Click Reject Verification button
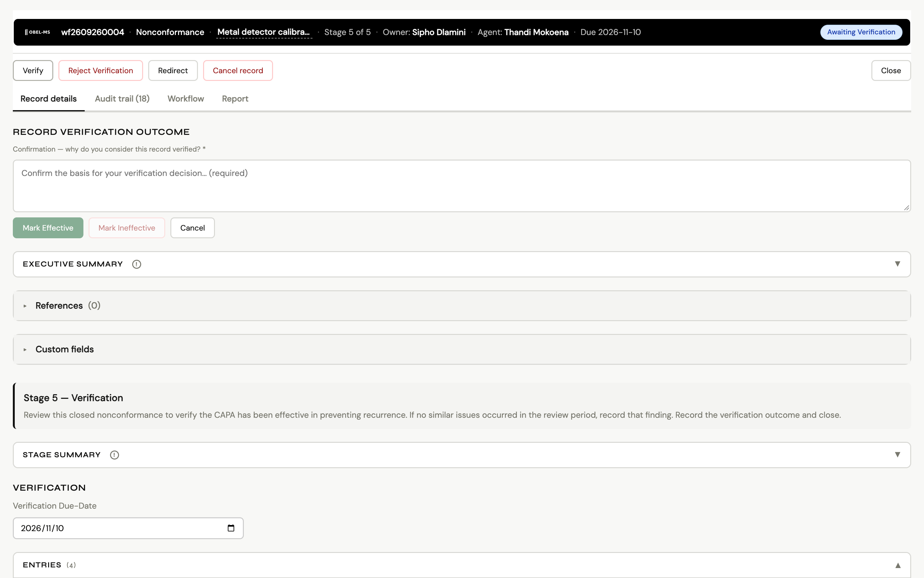Screen dimensions: 924x578 tap(101, 70)
